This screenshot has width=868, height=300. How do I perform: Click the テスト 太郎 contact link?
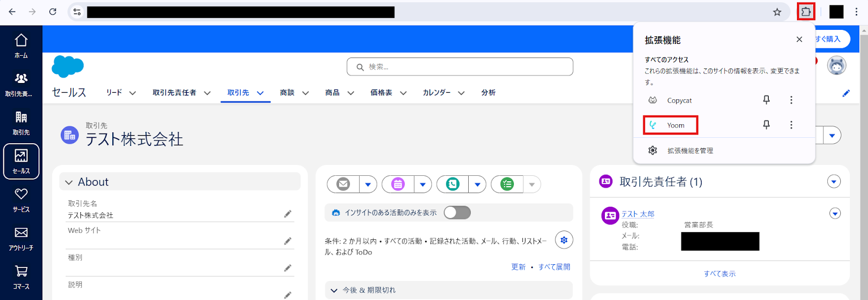point(637,214)
